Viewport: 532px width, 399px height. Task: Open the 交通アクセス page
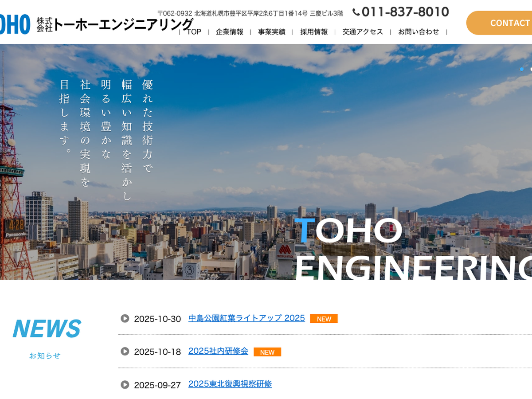click(x=363, y=32)
